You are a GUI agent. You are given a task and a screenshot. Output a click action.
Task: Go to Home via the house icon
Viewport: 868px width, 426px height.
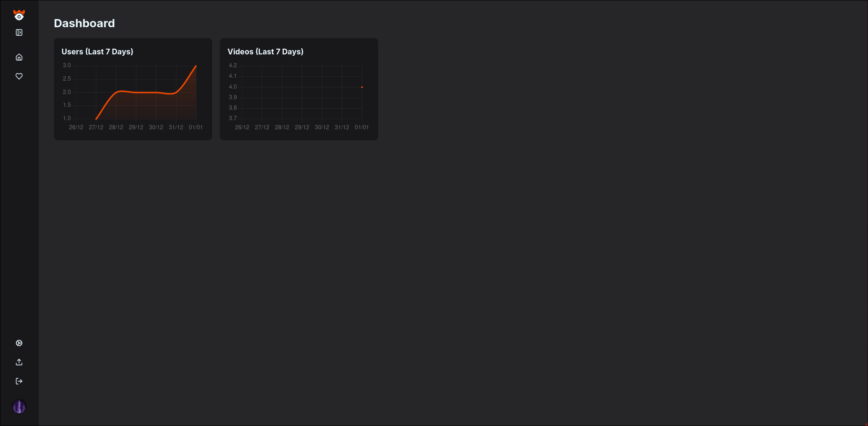tap(19, 57)
